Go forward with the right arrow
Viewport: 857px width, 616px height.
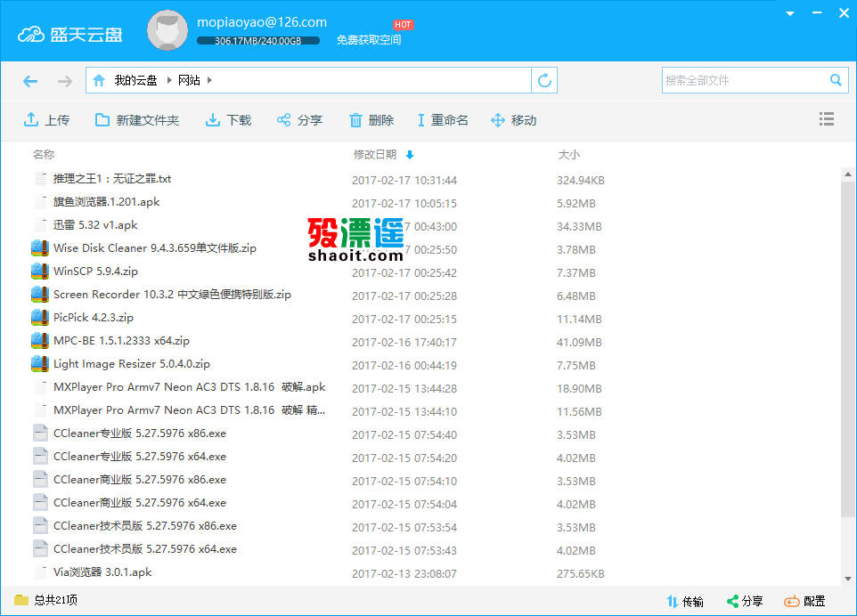65,81
